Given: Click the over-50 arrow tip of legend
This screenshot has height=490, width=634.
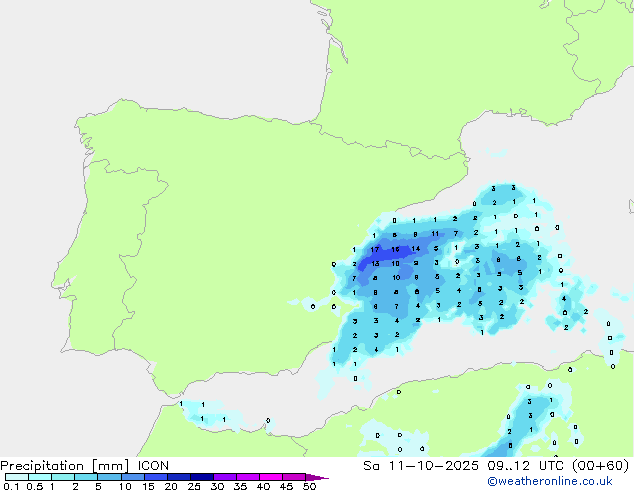Looking at the screenshot, I should [x=317, y=477].
